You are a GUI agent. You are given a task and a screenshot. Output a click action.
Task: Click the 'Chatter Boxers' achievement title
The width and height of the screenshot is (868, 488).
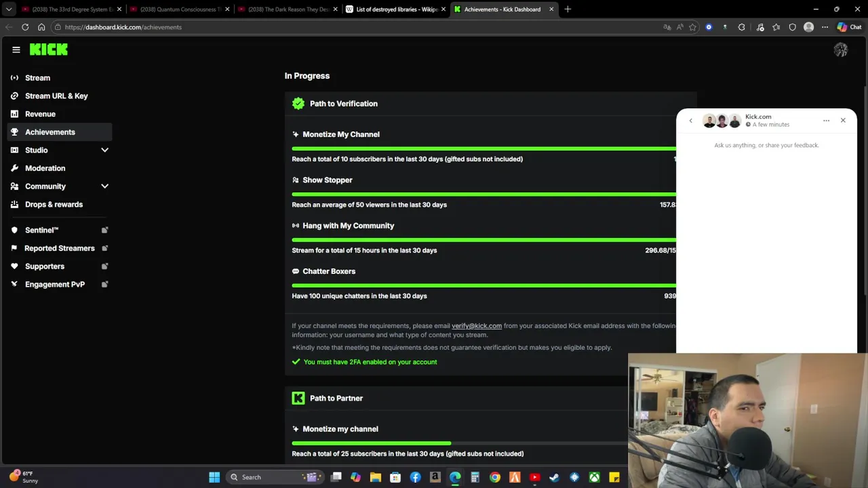[329, 271]
